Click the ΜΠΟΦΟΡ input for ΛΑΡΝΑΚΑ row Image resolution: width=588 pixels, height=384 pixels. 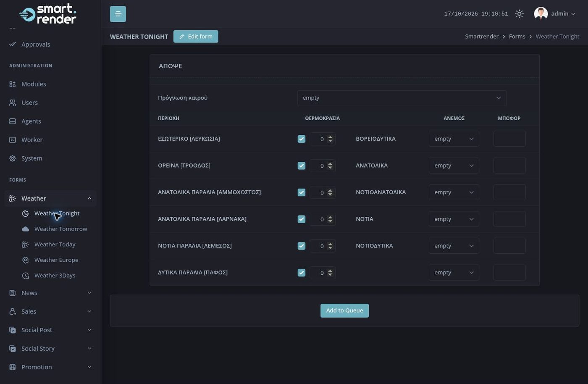(509, 219)
